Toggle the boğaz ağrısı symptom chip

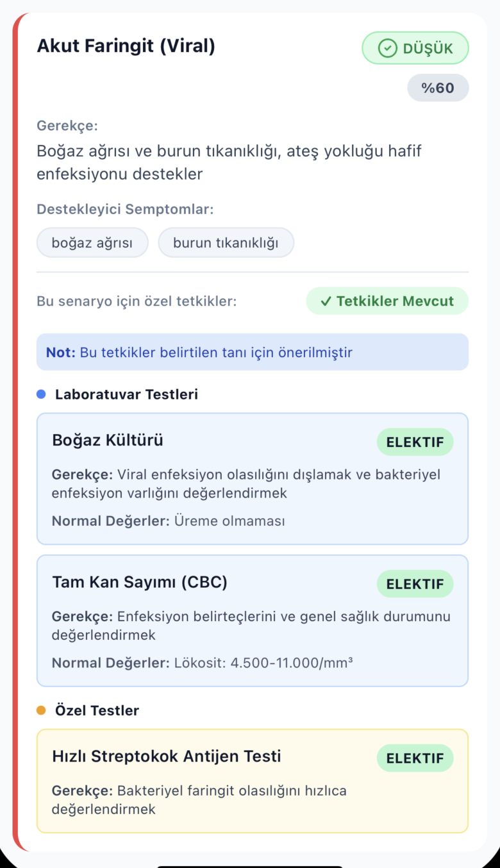[92, 242]
